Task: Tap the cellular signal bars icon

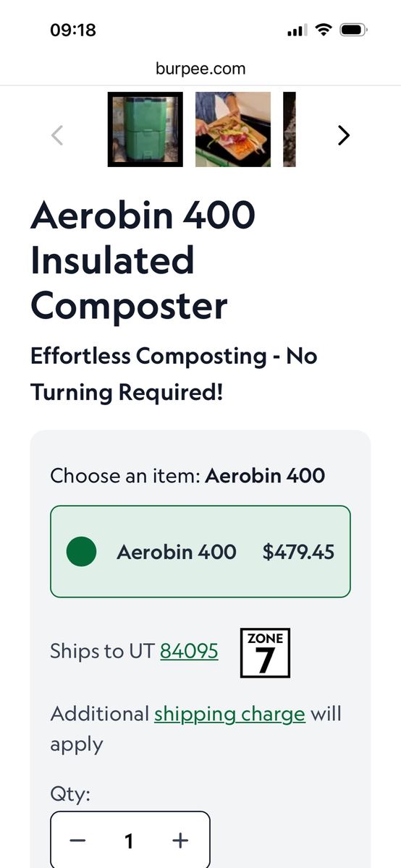Action: click(297, 31)
